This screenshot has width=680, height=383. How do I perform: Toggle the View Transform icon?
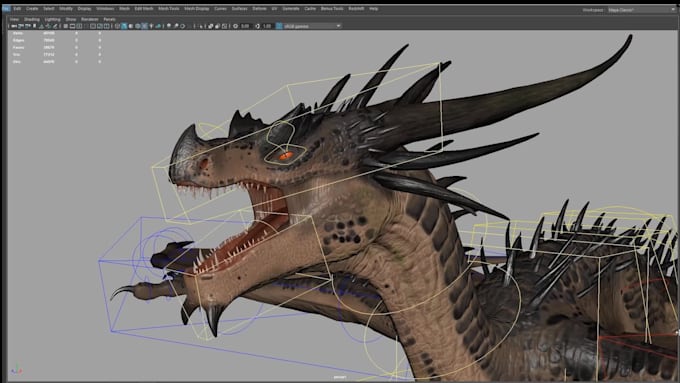pyautogui.click(x=279, y=26)
